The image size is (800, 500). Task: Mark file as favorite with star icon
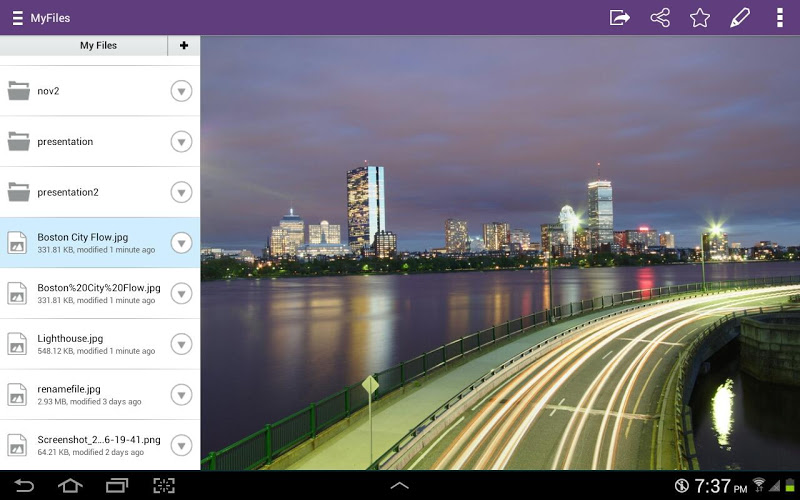coord(699,18)
